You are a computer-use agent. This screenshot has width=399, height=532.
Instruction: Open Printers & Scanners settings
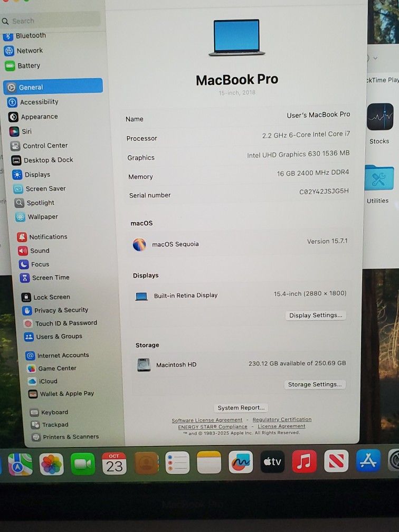click(x=65, y=437)
